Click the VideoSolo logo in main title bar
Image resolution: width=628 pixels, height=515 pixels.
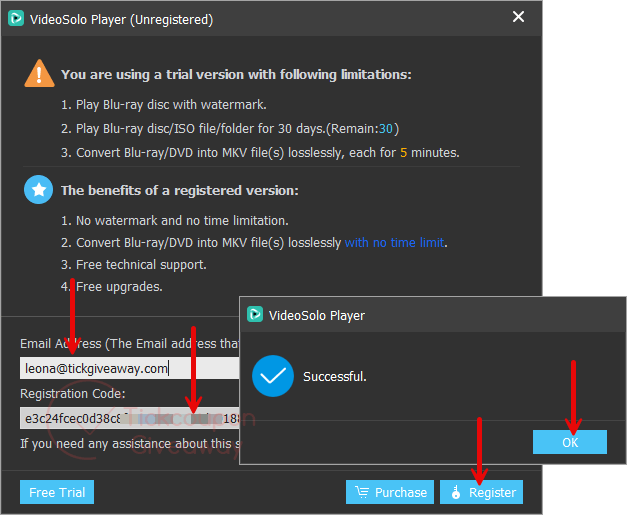[x=16, y=18]
